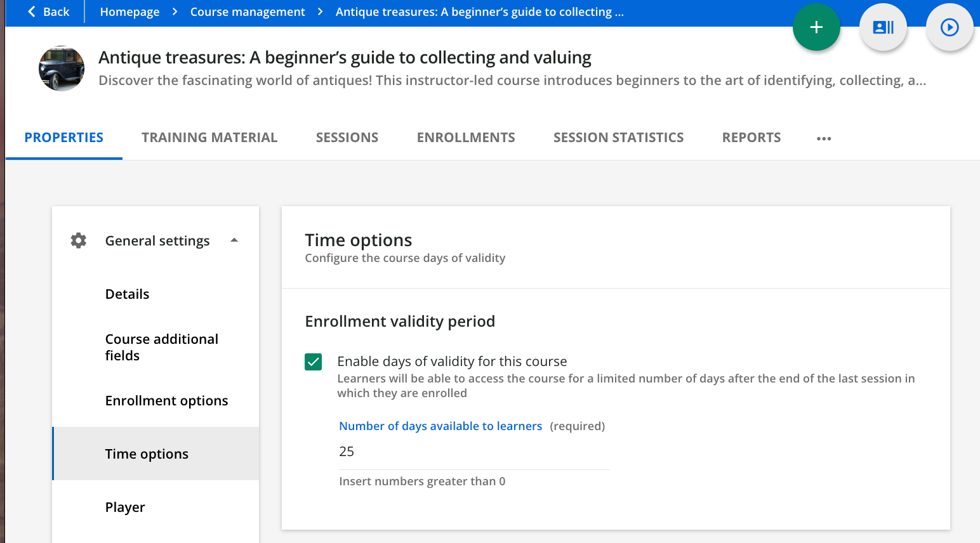Select Player in the settings sidebar
The height and width of the screenshot is (543, 980).
click(x=125, y=507)
